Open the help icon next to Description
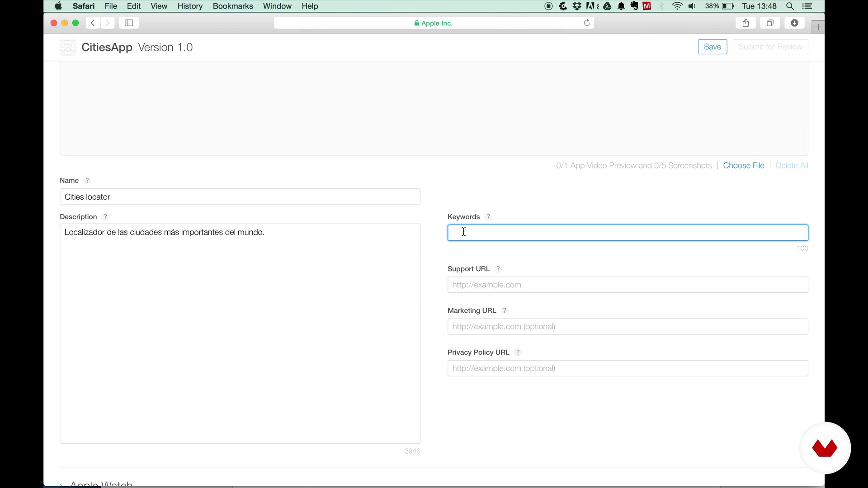 (x=105, y=217)
